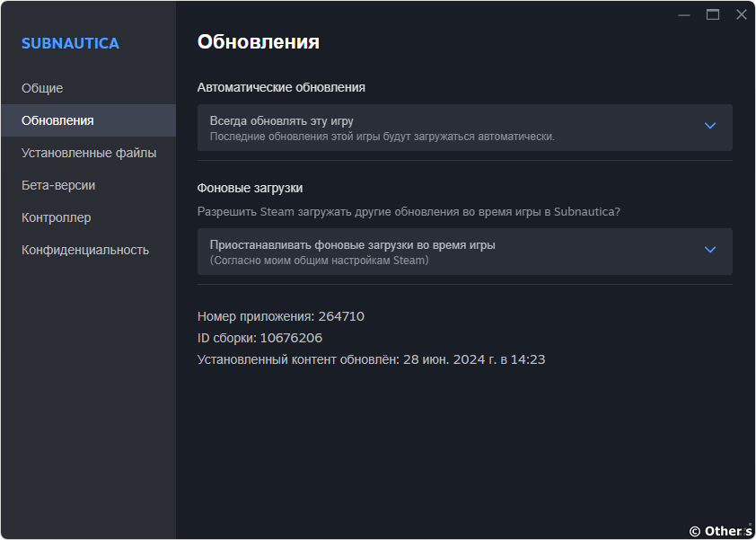Image resolution: width=756 pixels, height=540 pixels.
Task: Click the large Обновления page heading
Action: click(x=259, y=42)
